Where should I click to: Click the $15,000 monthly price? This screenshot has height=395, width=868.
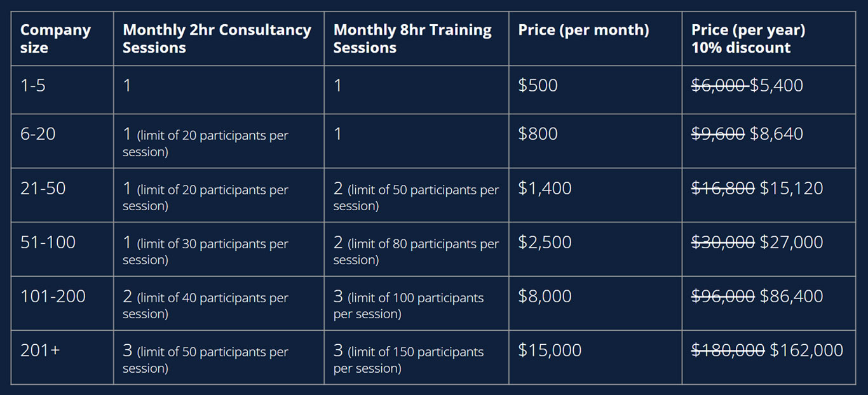(x=550, y=351)
